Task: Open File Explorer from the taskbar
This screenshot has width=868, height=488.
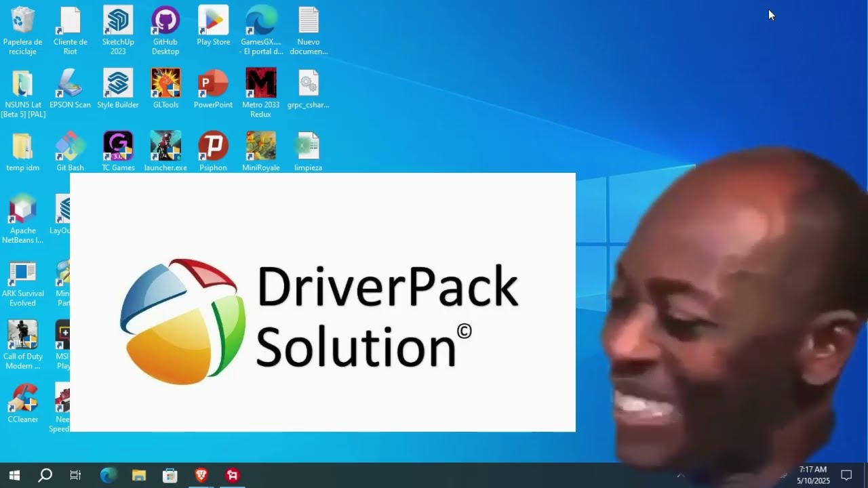Action: pyautogui.click(x=139, y=475)
